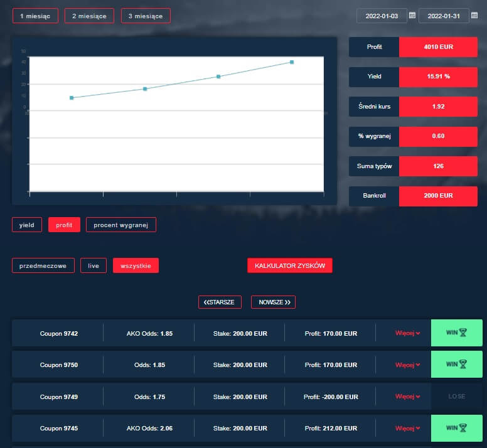Toggle chart to profit view
The width and height of the screenshot is (487, 448).
pyautogui.click(x=64, y=225)
